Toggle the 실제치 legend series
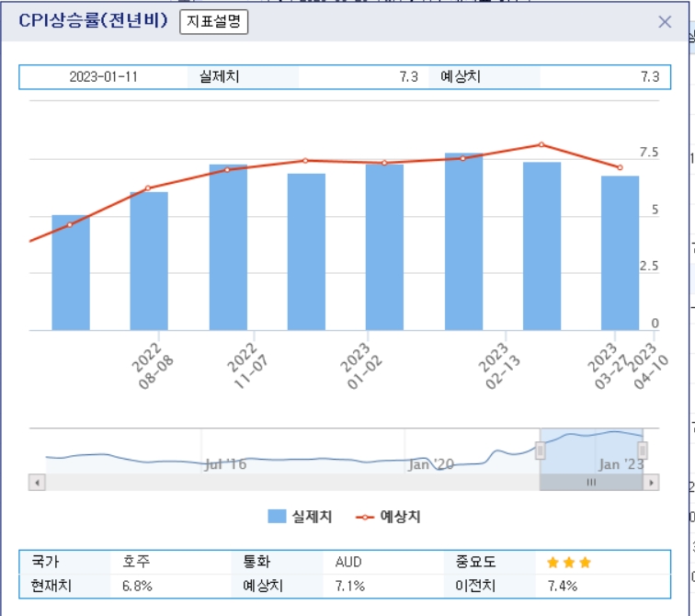 click(x=300, y=517)
